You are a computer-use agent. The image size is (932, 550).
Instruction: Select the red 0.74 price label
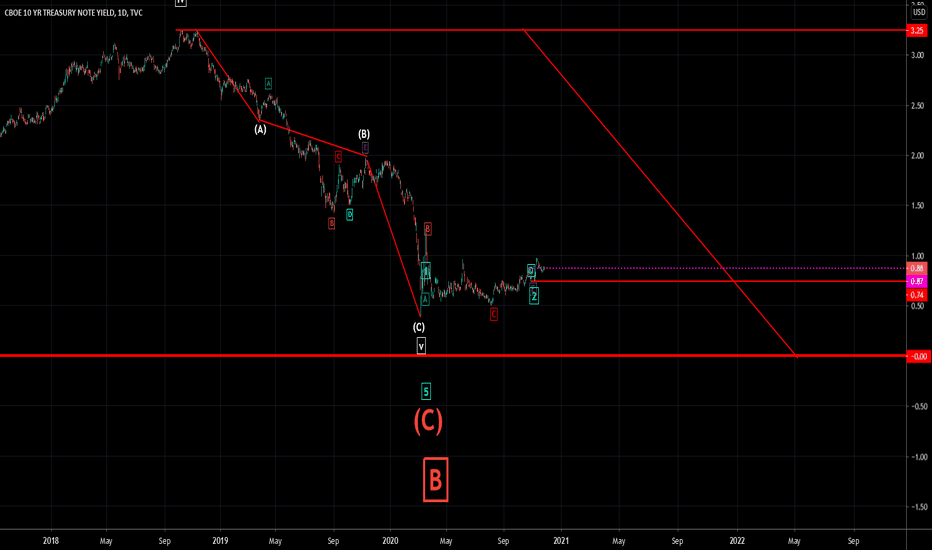(x=917, y=295)
